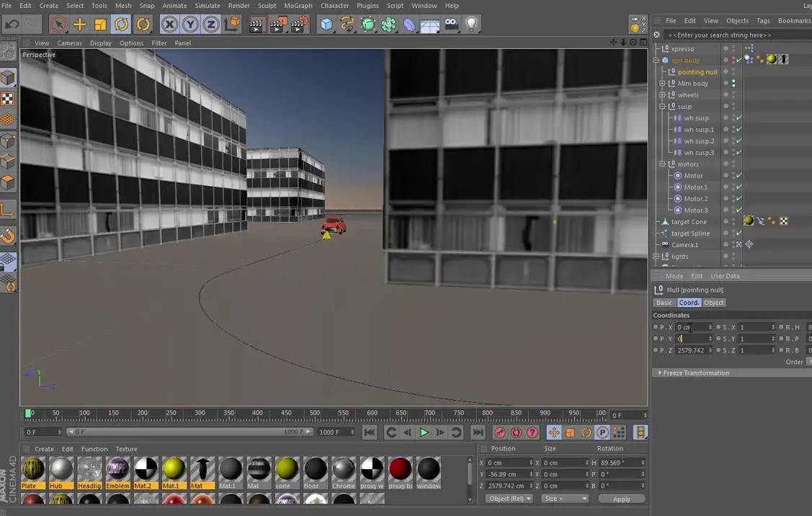Open the Spline tools icon
The height and width of the screenshot is (516, 812).
[x=347, y=25]
